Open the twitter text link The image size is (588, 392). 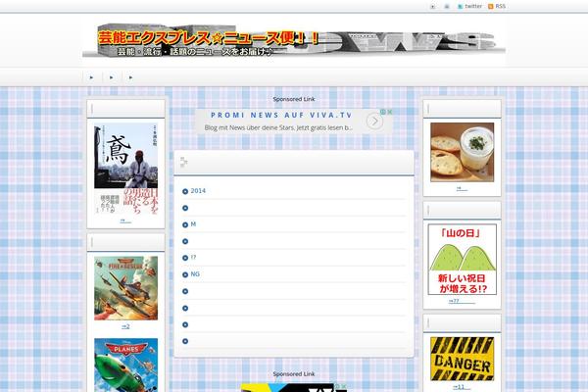[x=473, y=6]
